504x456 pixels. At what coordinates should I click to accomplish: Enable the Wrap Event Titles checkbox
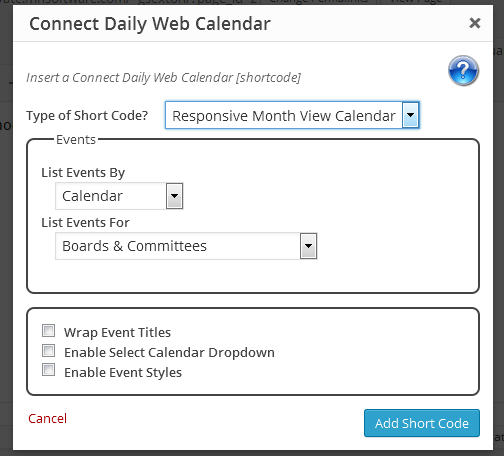pyautogui.click(x=49, y=331)
